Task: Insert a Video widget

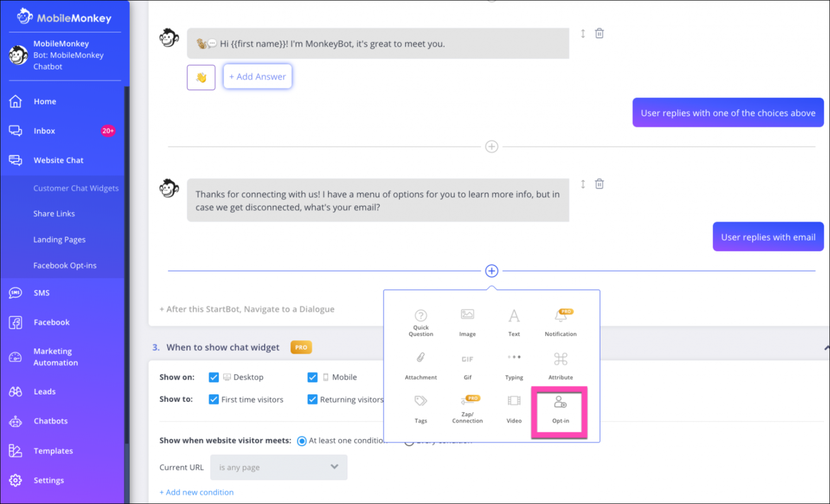Action: click(514, 409)
